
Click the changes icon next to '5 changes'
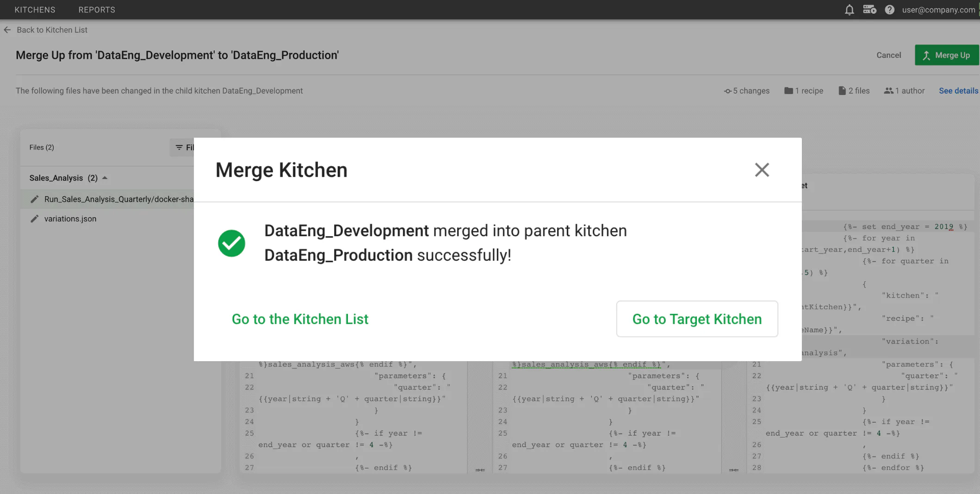[x=727, y=91]
